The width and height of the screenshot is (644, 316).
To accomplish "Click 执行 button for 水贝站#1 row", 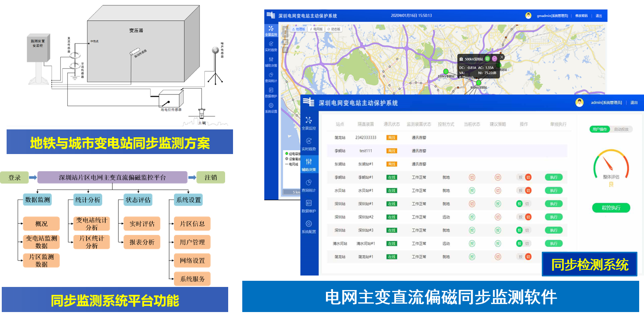I will pos(554,191).
